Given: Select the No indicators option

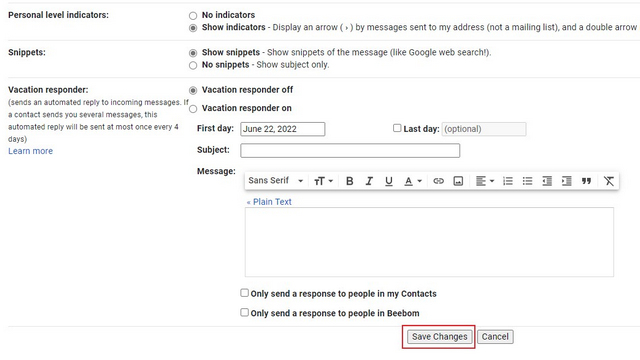Looking at the screenshot, I should 193,16.
